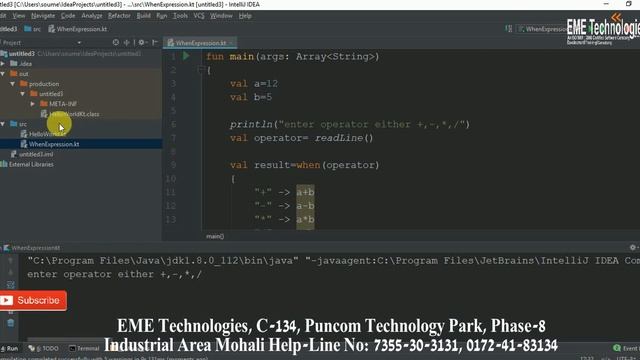Close the WhenExpression.kt editor tab
The image size is (640, 360).
pos(231,43)
